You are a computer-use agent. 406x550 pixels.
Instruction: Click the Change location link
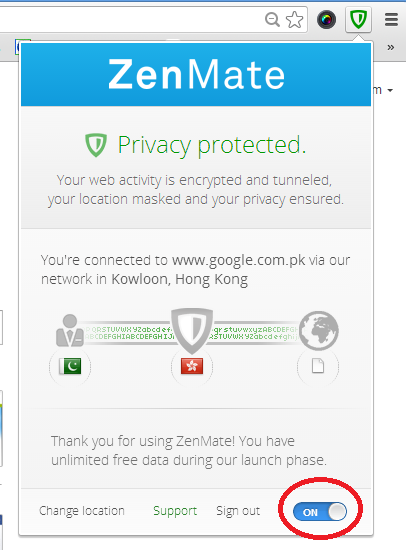click(82, 511)
